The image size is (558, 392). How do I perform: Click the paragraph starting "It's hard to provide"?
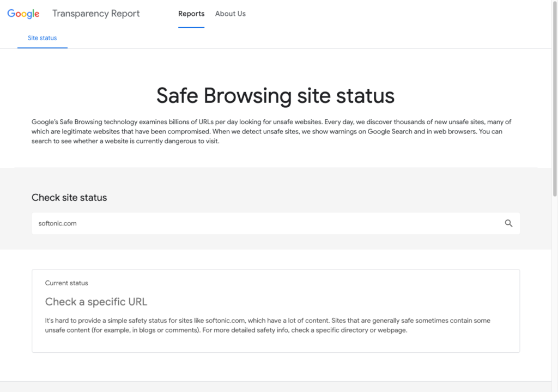pyautogui.click(x=268, y=326)
